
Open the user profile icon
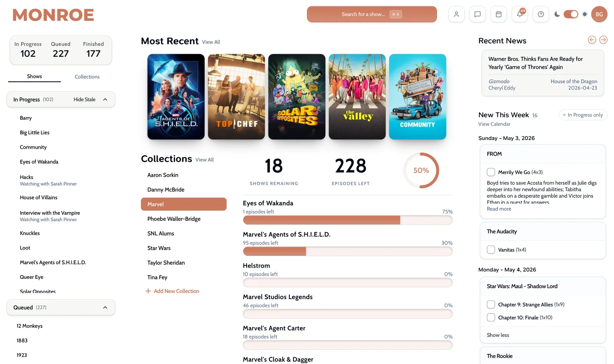click(456, 14)
